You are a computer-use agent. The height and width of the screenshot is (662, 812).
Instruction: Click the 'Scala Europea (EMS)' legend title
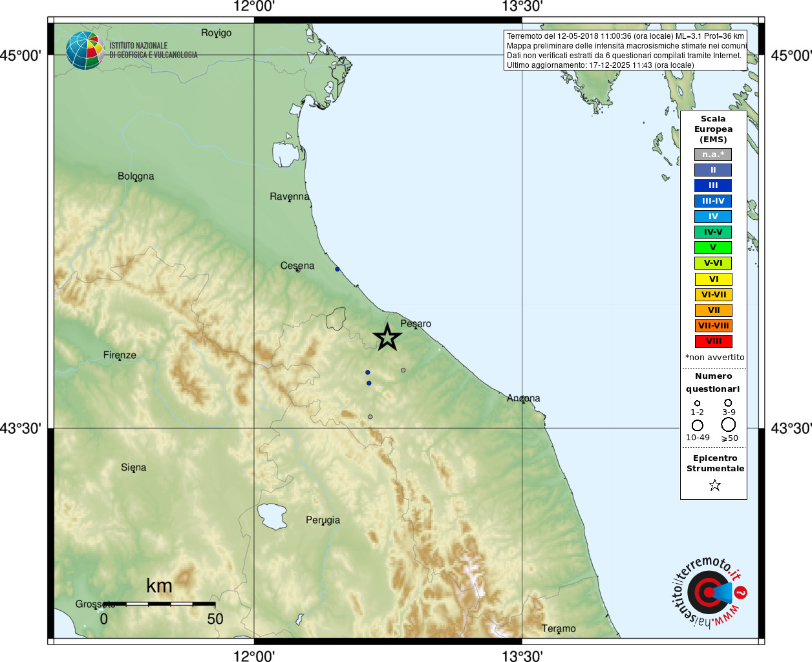coord(713,129)
